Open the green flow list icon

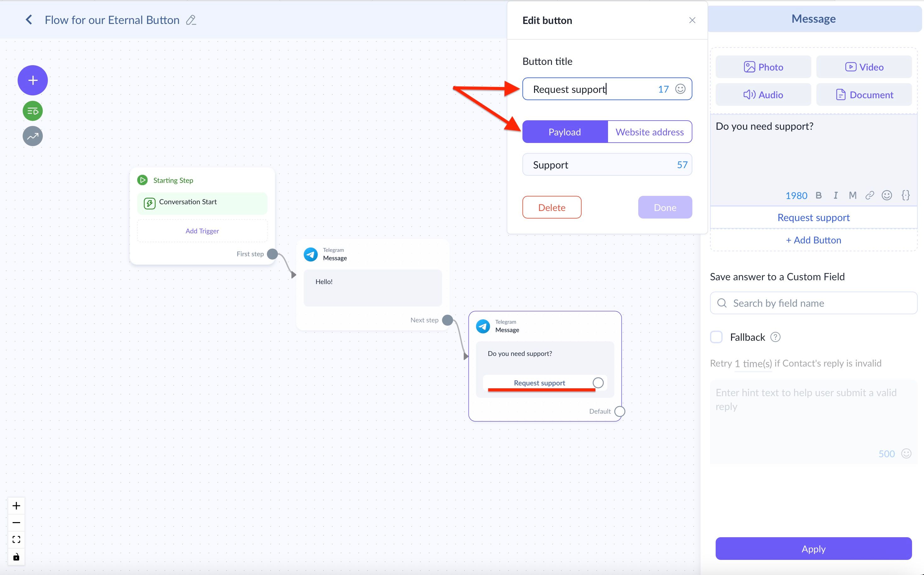[33, 111]
